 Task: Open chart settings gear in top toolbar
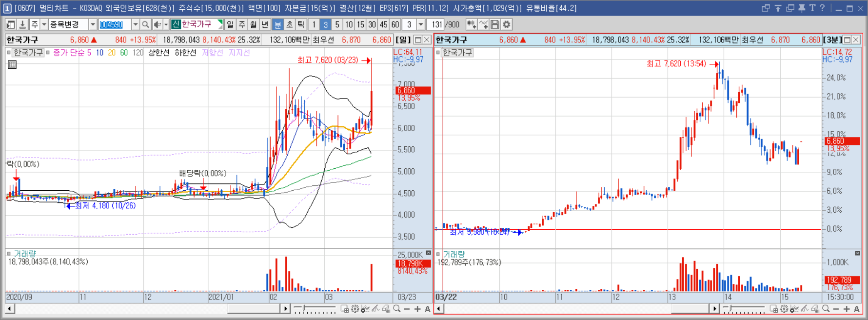point(507,24)
